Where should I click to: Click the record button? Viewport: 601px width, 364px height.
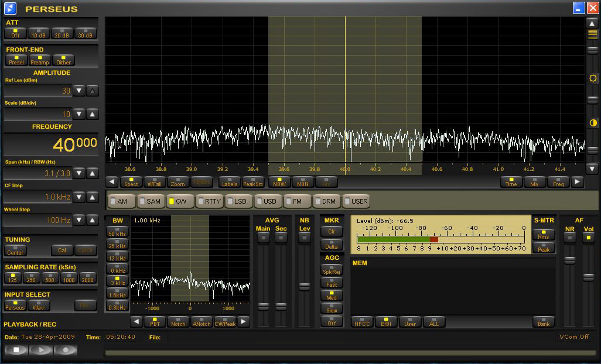coord(66,350)
